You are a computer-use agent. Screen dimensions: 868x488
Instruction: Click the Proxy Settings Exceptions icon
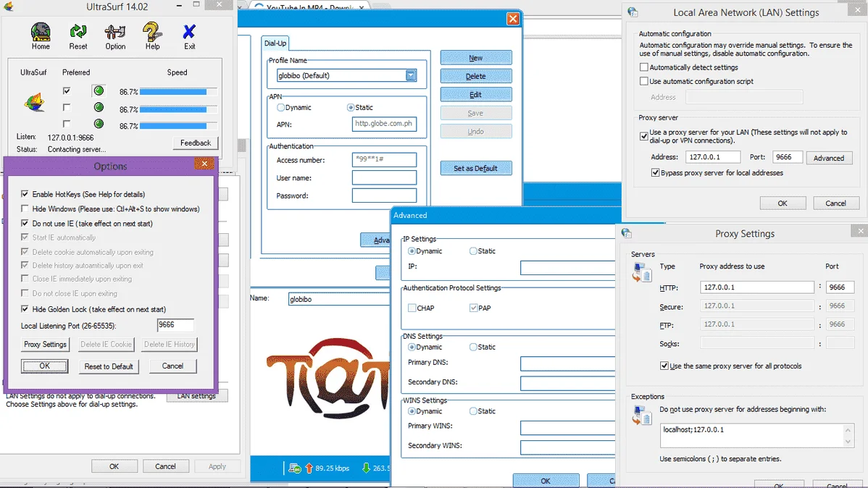(642, 416)
